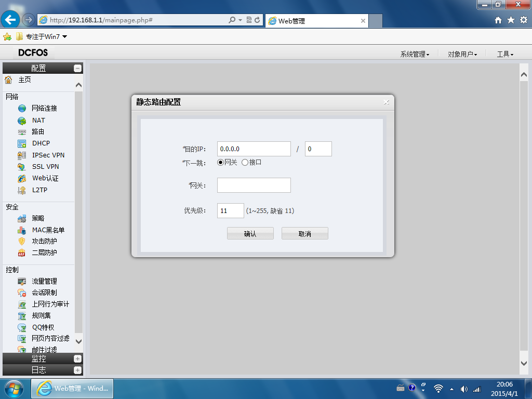The width and height of the screenshot is (532, 399).
Task: Click the refresh icon in the address bar
Action: (257, 20)
